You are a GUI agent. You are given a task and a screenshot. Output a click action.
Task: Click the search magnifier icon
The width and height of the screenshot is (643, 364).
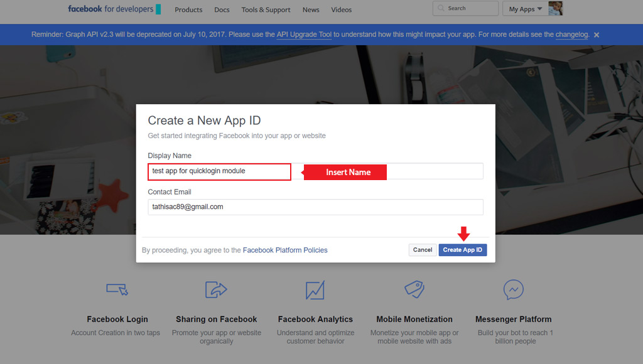click(x=441, y=8)
